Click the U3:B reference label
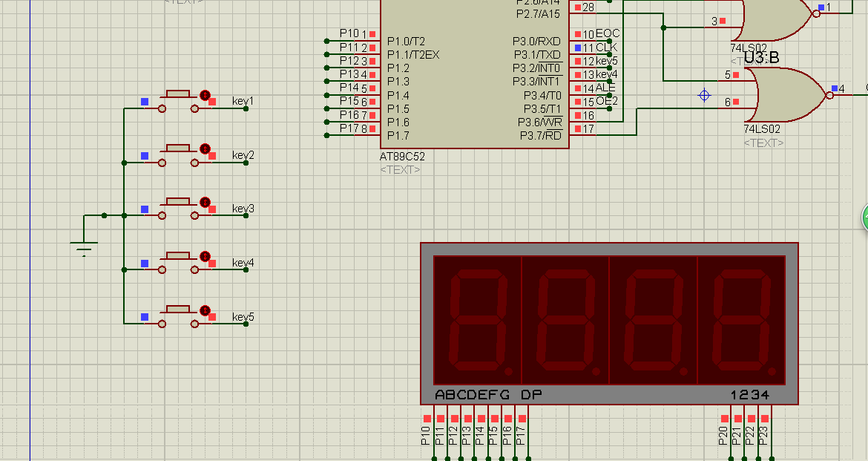The height and width of the screenshot is (461, 868). (762, 58)
